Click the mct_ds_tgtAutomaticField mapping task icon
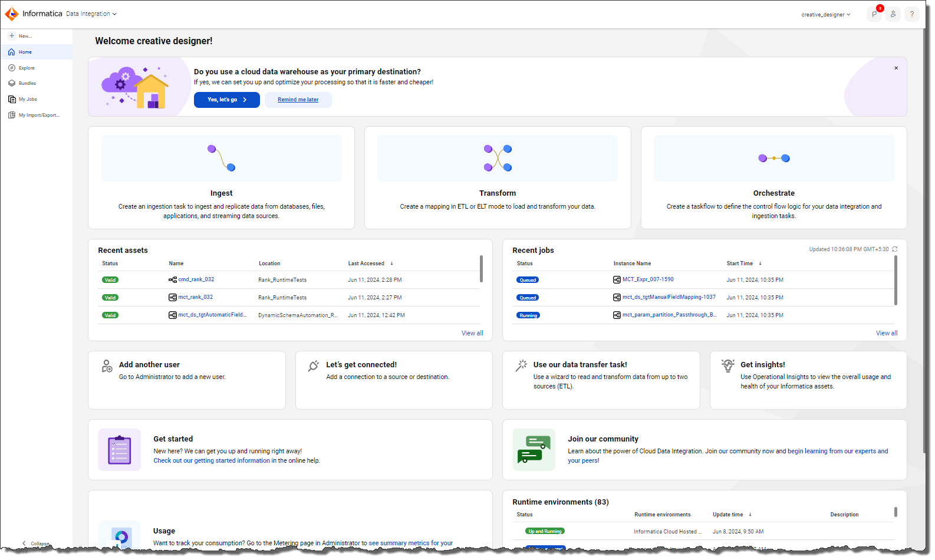 173,315
